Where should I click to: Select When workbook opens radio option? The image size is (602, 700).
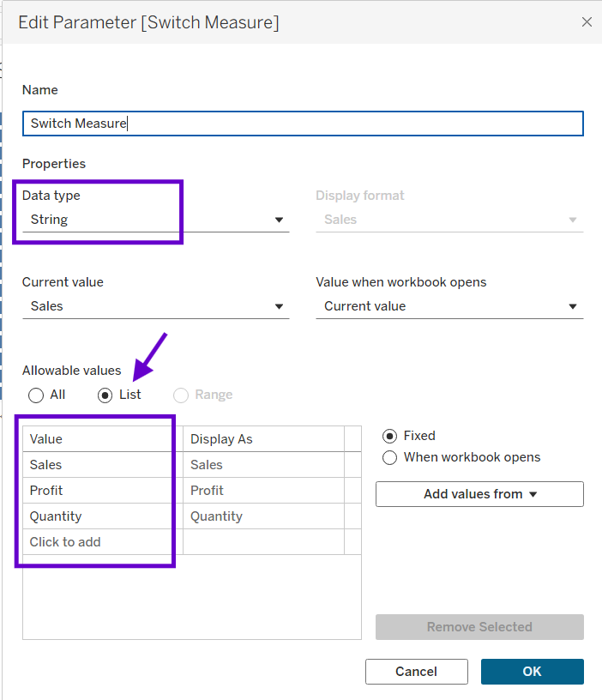click(x=390, y=457)
